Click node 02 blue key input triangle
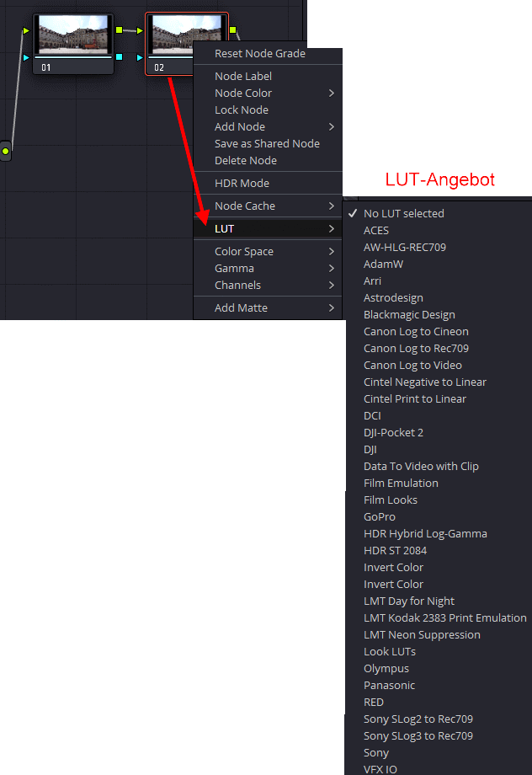532x775 pixels. pyautogui.click(x=140, y=58)
